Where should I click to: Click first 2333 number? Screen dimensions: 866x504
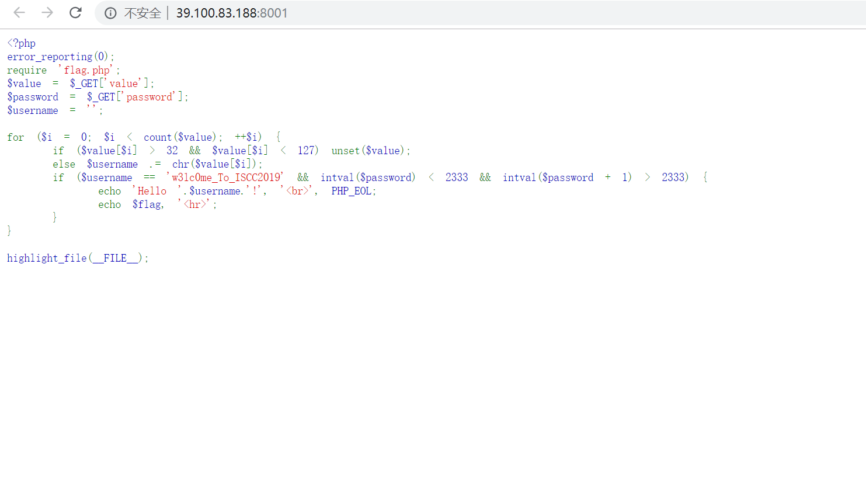(457, 178)
